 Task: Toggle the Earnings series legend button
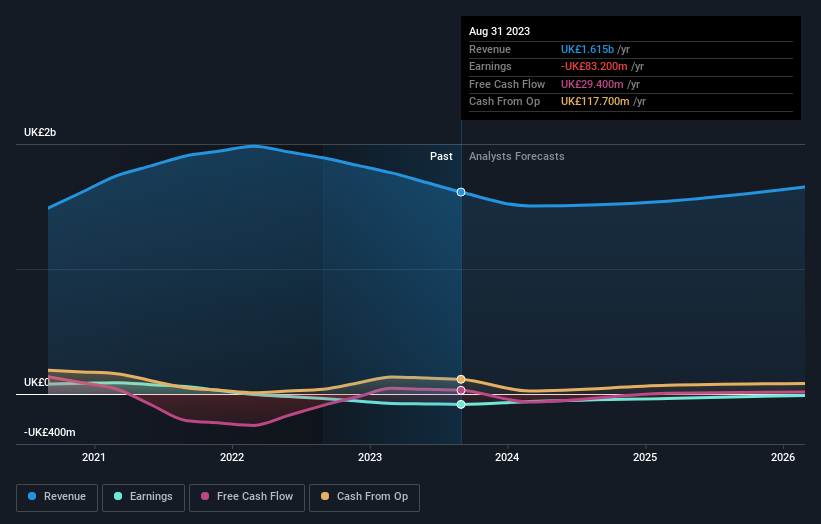coord(143,497)
